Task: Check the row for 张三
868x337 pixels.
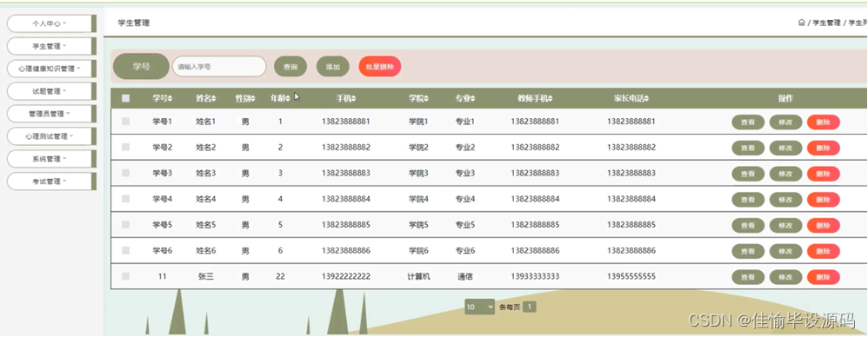Action: click(x=125, y=276)
